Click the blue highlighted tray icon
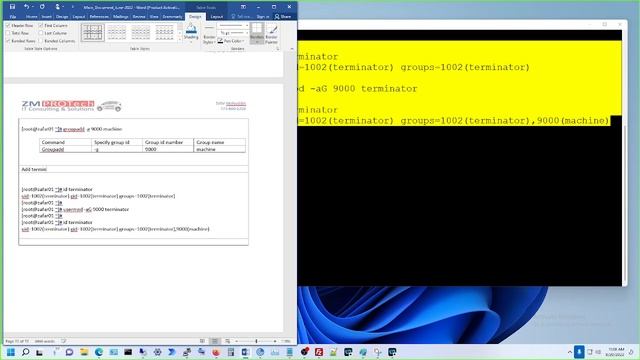The image size is (640, 360). (579, 352)
